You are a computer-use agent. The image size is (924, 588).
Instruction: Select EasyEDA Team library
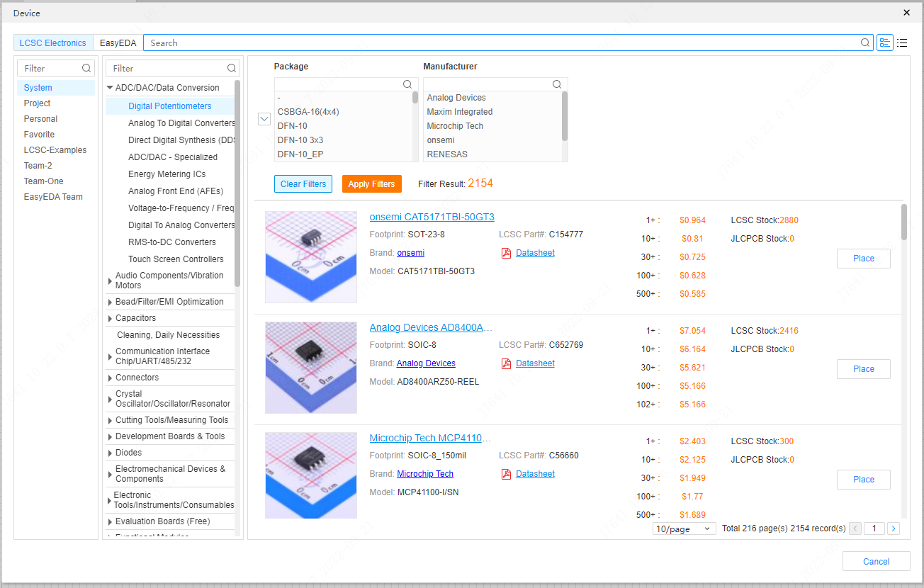[56, 197]
